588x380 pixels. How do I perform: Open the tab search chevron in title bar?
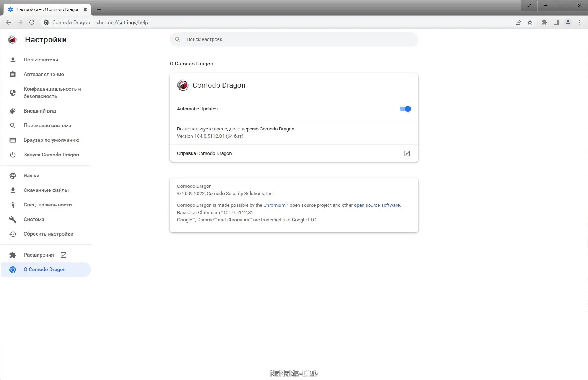(529, 5)
